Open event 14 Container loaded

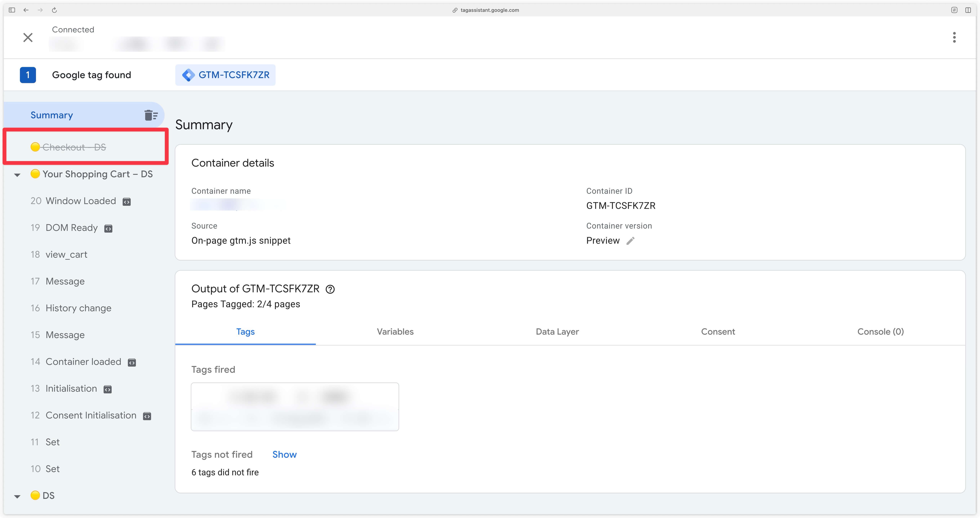pyautogui.click(x=76, y=362)
